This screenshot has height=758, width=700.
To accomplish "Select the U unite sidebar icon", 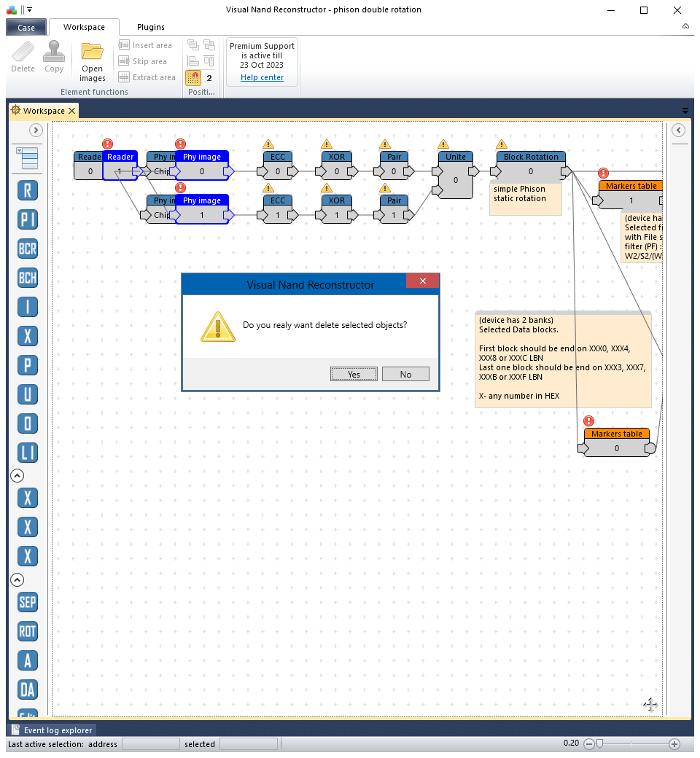I will pos(28,394).
